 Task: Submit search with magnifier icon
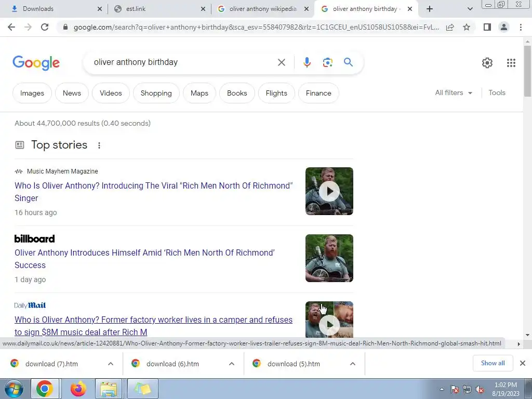click(x=348, y=62)
